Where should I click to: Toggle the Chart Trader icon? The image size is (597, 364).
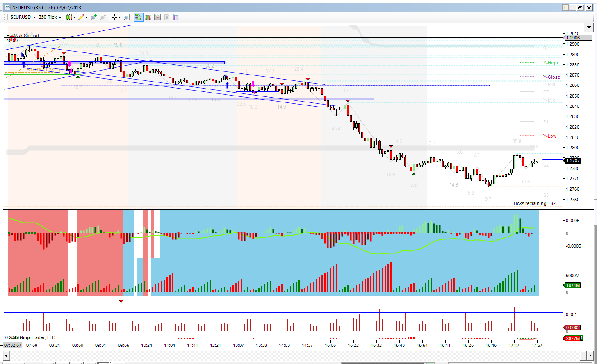pyautogui.click(x=139, y=17)
